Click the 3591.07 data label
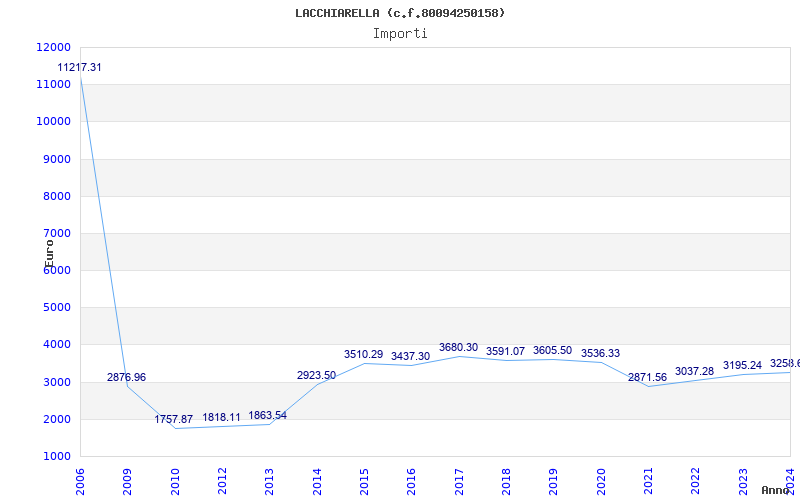Screen dimensions: 800x500 click(x=505, y=351)
